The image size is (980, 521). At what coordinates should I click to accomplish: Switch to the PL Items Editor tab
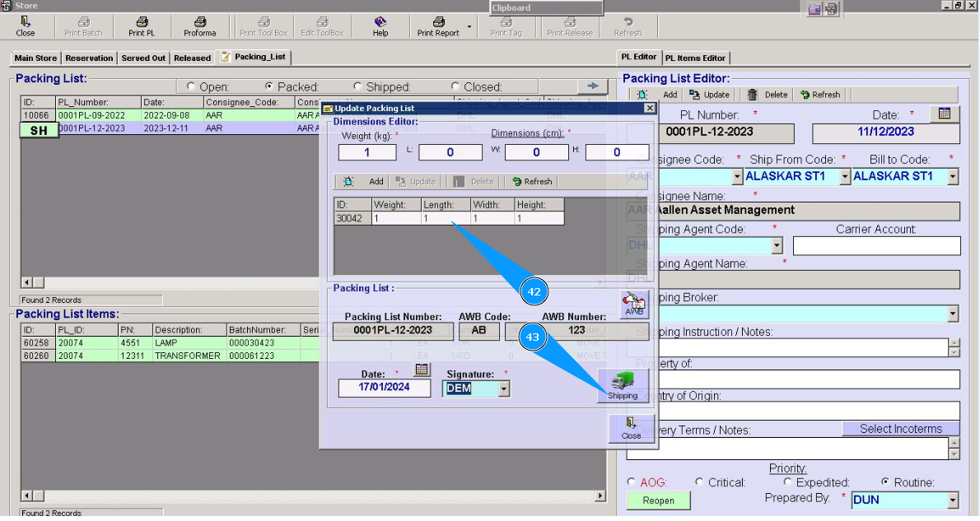[x=695, y=58]
